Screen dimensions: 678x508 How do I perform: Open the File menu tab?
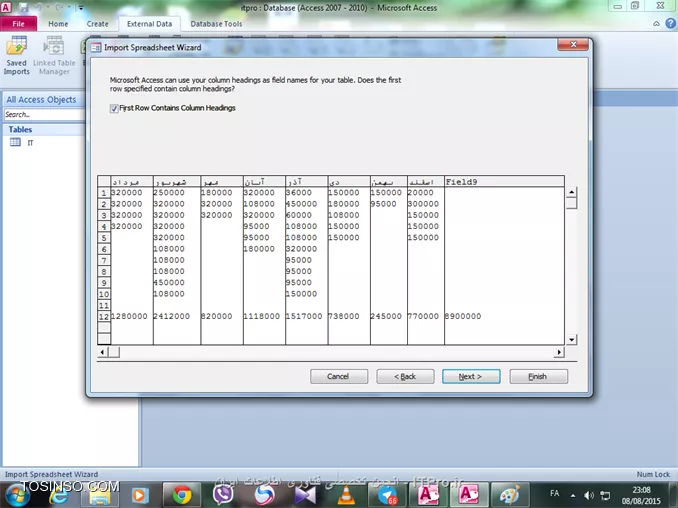[18, 23]
